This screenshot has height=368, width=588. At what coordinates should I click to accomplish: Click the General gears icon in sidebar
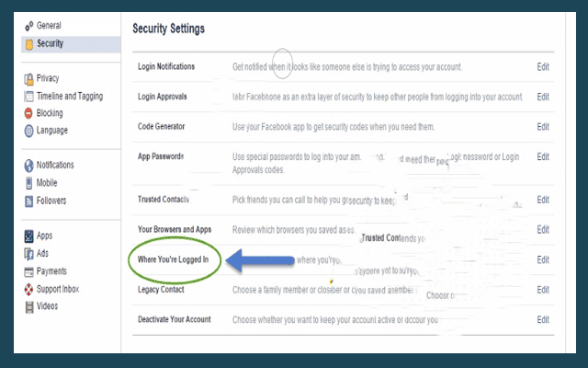click(28, 26)
